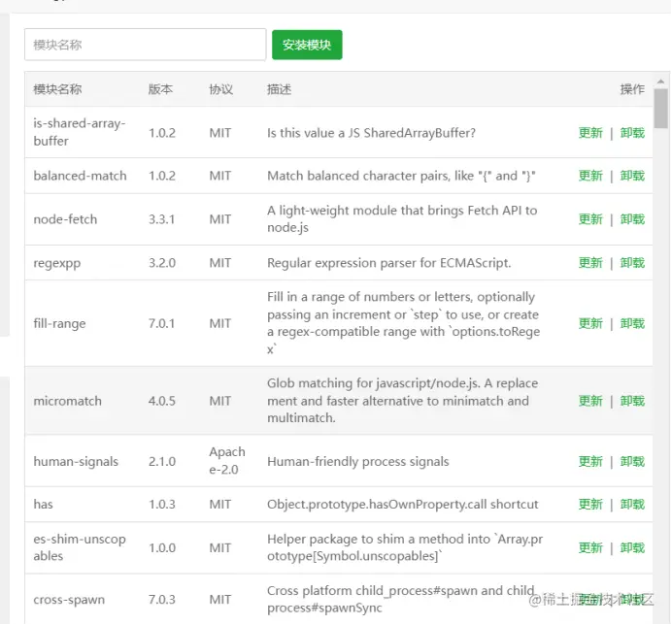This screenshot has height=625, width=672.
Task: Click 更新 for micromatch
Action: [x=590, y=401]
